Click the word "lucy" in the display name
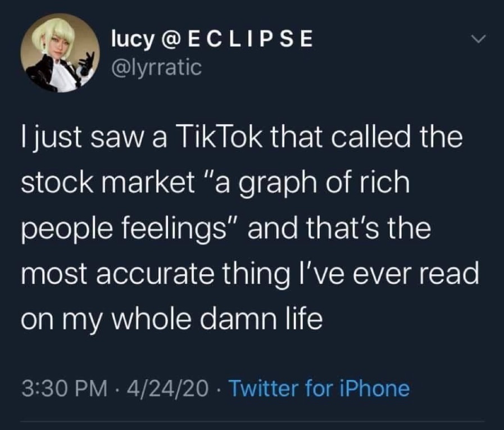 (x=131, y=40)
